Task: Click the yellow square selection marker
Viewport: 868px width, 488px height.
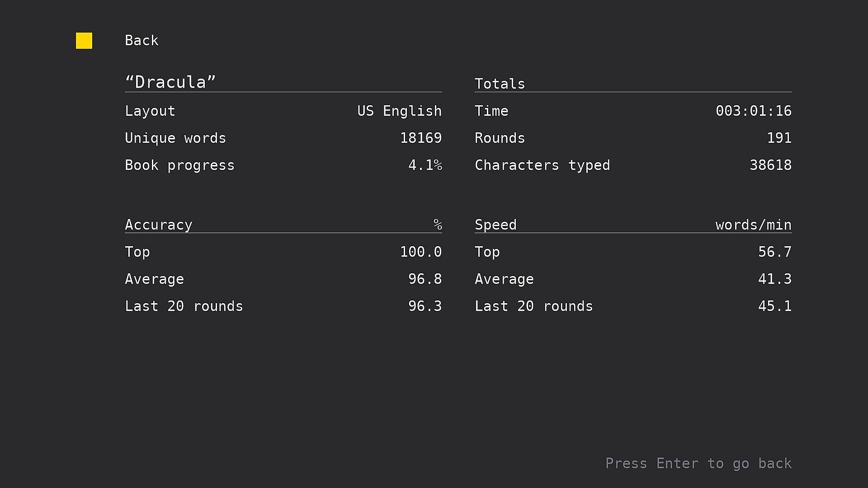Action: (x=84, y=41)
